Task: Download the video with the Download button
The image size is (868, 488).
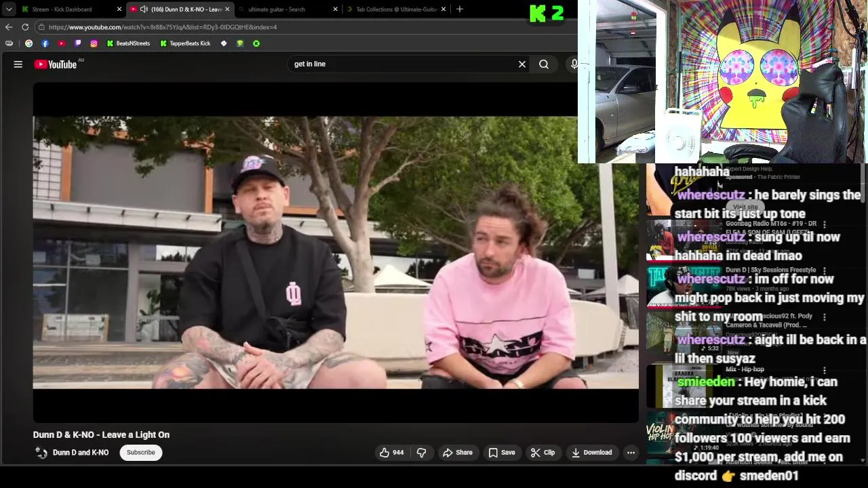Action: [591, 453]
